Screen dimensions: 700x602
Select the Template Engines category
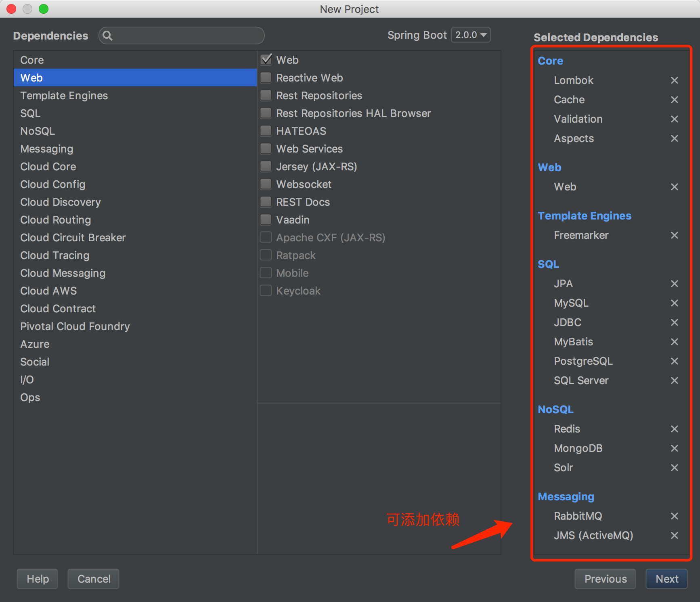point(135,96)
